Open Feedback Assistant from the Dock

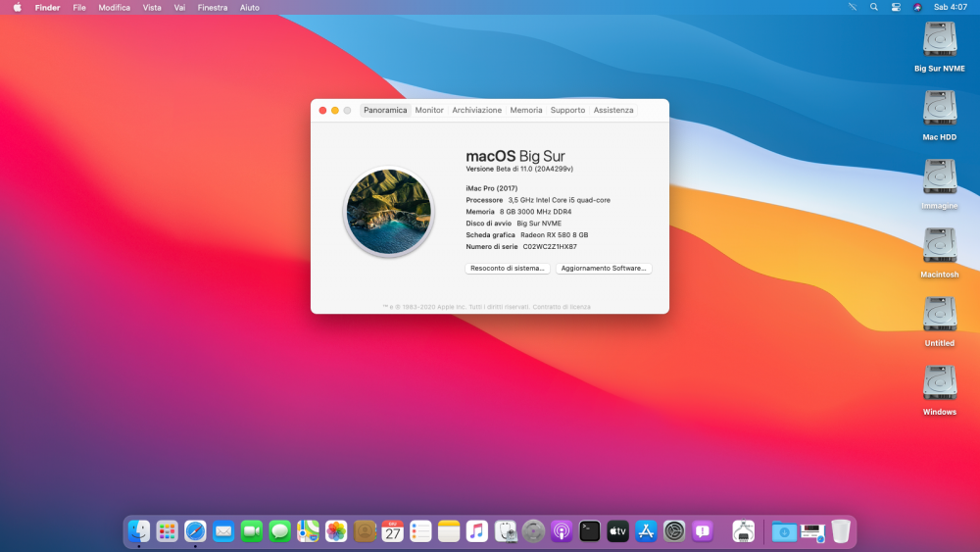[x=703, y=531]
